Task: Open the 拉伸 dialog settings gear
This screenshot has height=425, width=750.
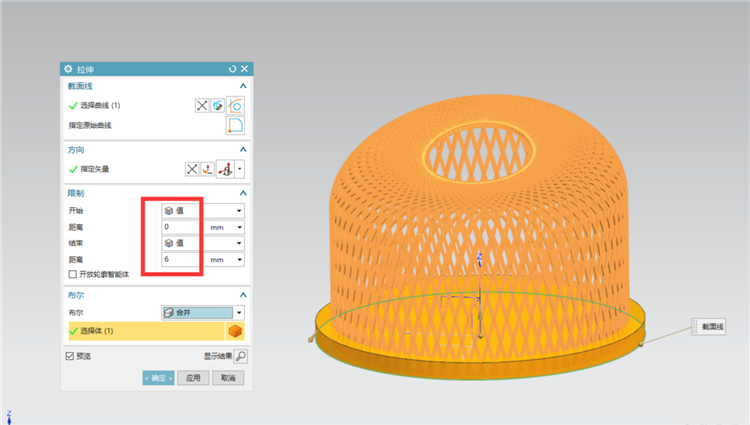Action: [68, 69]
